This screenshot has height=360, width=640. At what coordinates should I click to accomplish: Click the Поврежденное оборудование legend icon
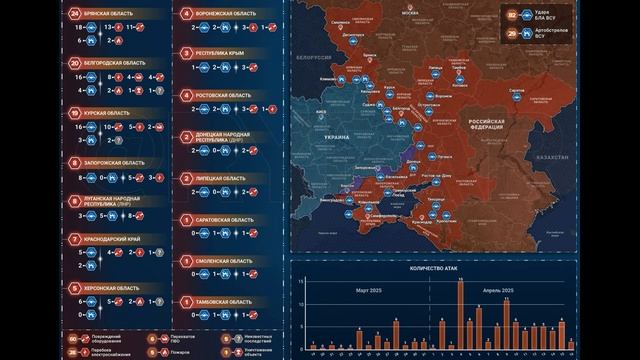(x=85, y=339)
